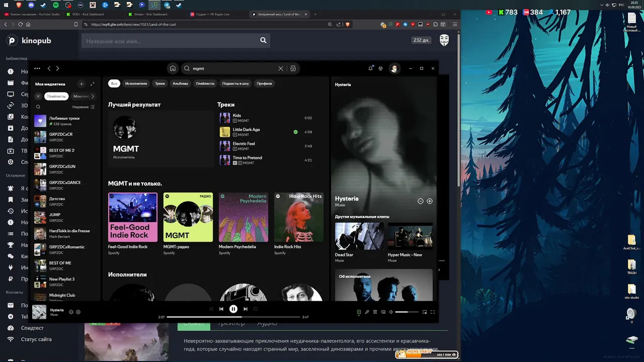The width and height of the screenshot is (644, 362).
Task: Open Friend Activity icon in Spotify
Action: point(380,68)
